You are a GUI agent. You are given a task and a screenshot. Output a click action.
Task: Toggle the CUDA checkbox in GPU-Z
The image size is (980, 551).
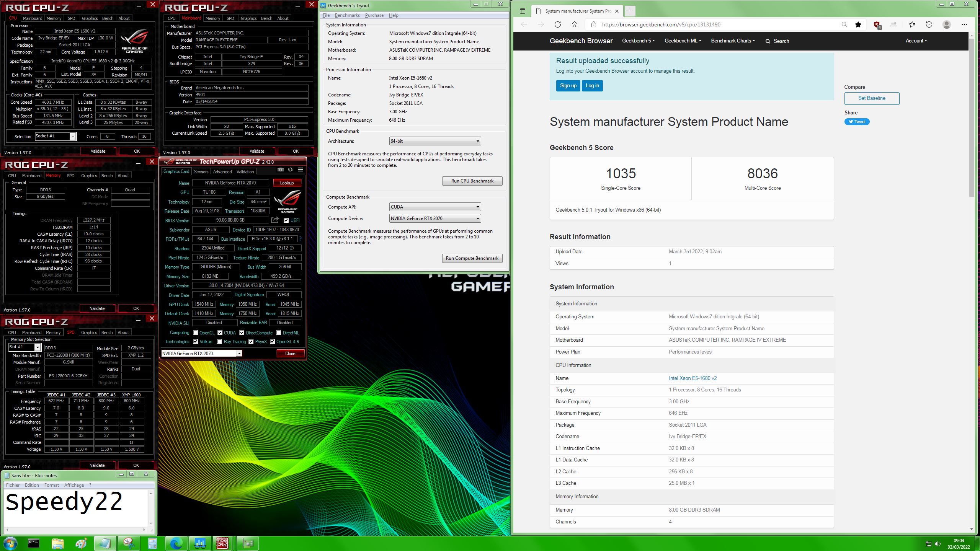[220, 333]
